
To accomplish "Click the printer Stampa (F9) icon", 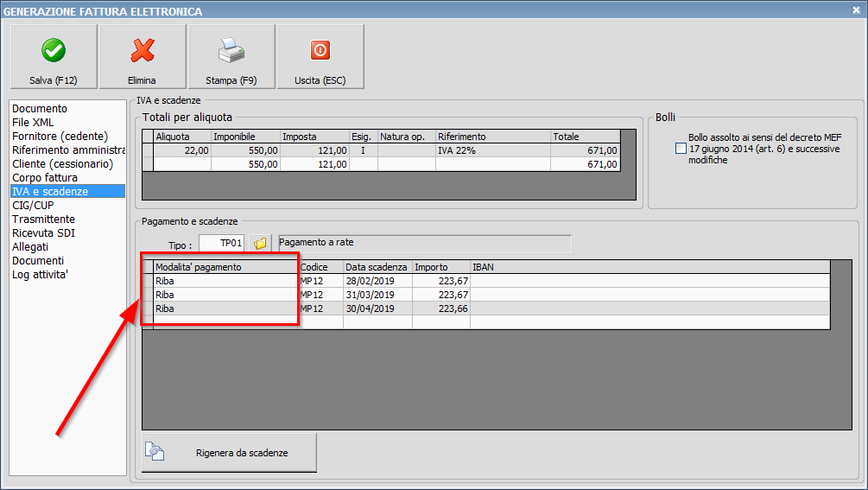I will 231,50.
